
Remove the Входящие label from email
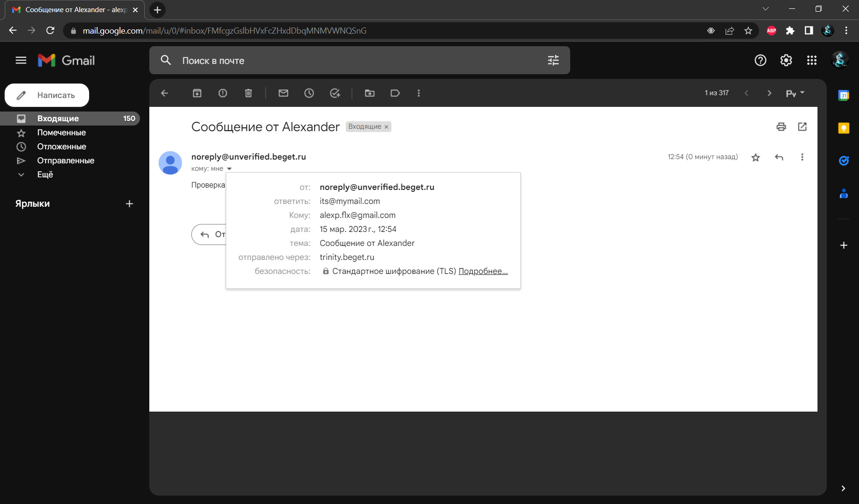pos(386,127)
